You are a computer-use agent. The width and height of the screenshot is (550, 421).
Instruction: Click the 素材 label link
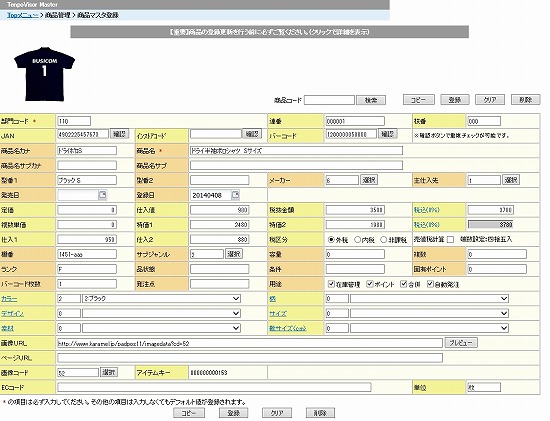tap(7, 328)
